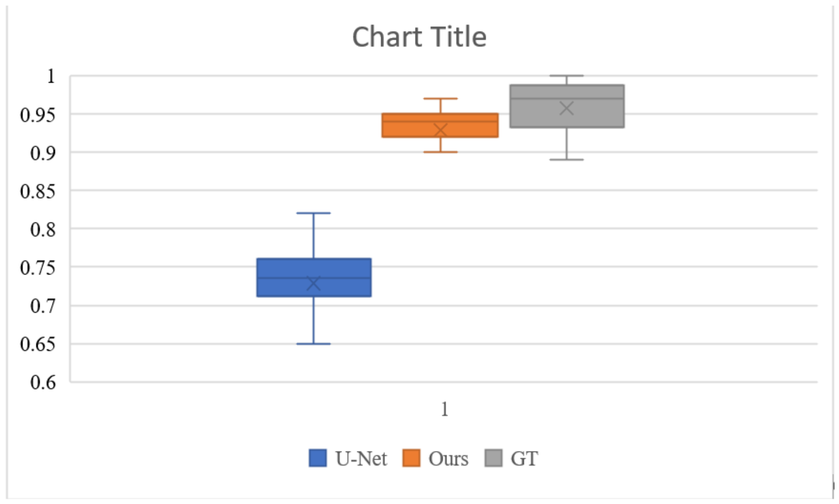The image size is (839, 504).
Task: Click the orange Ours legend swatch
Action: tap(411, 458)
